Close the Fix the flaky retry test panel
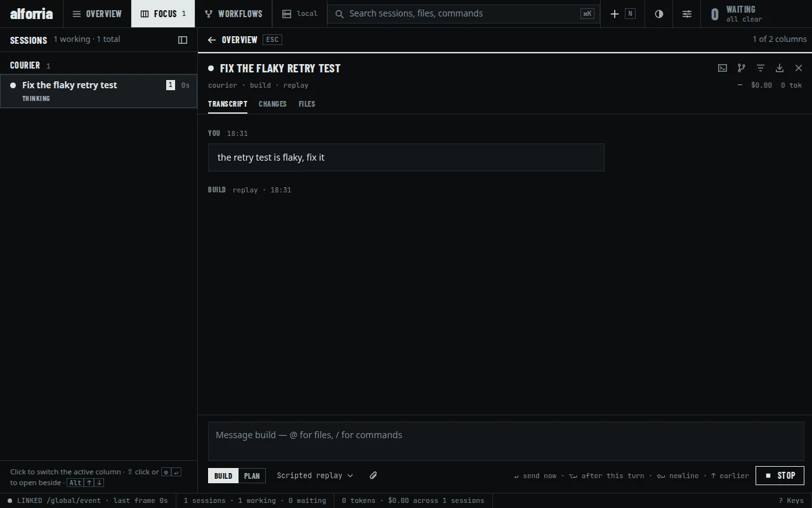 [x=799, y=68]
